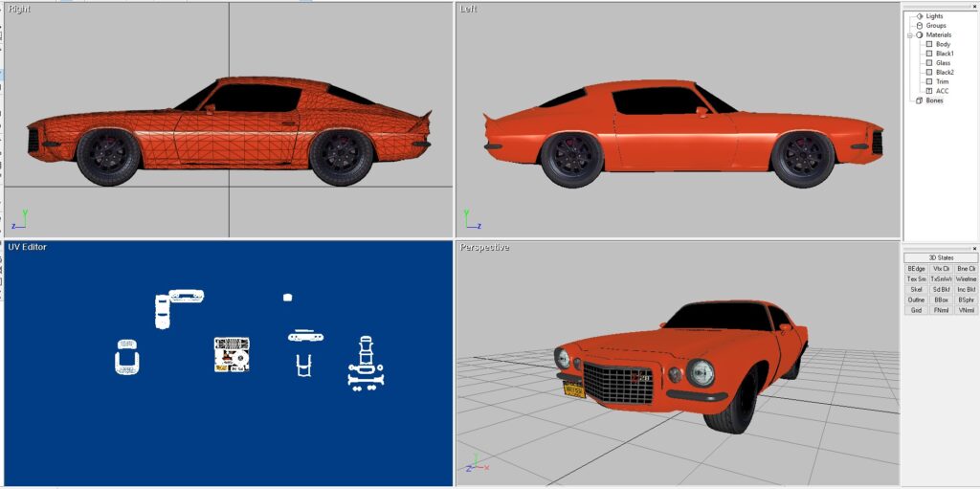Select the Black1 material
Image resolution: width=980 pixels, height=489 pixels.
945,54
